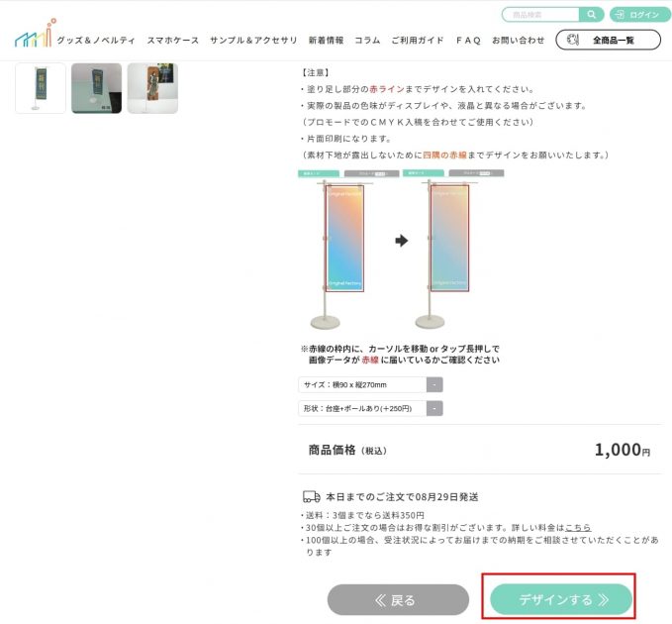
Task: Click the black arrow between flag images
Action: point(401,241)
